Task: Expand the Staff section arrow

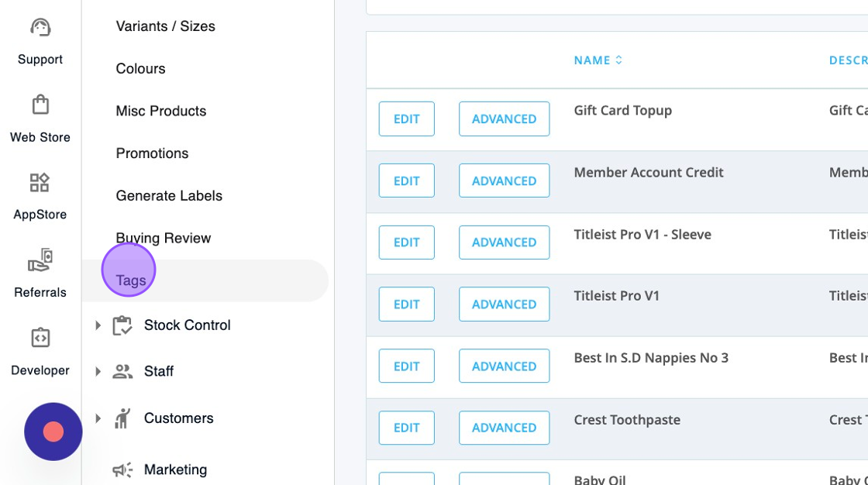Action: 98,372
